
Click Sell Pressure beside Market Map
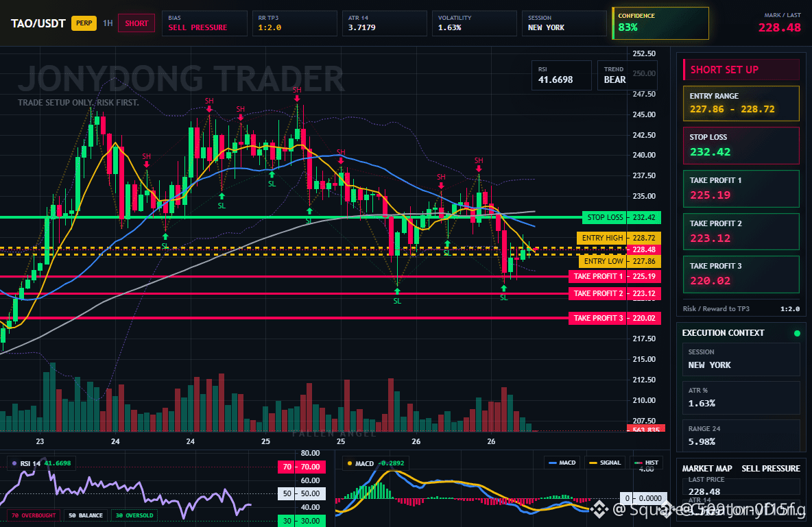pos(771,469)
